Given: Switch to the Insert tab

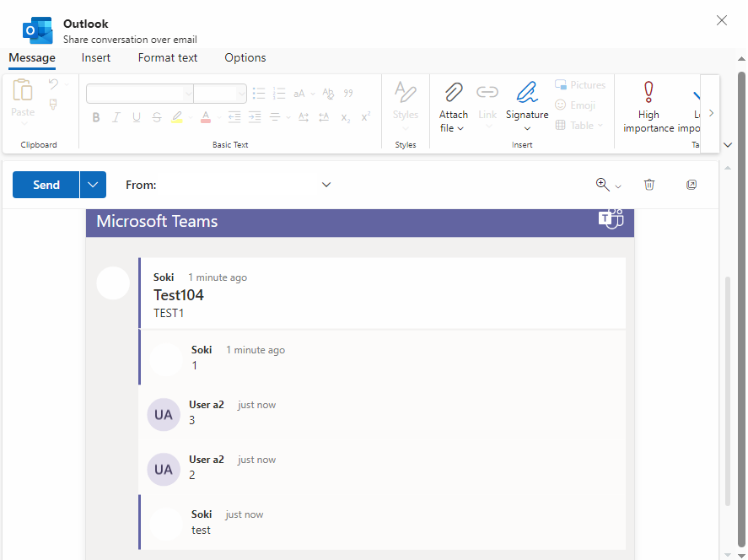Looking at the screenshot, I should (x=96, y=57).
